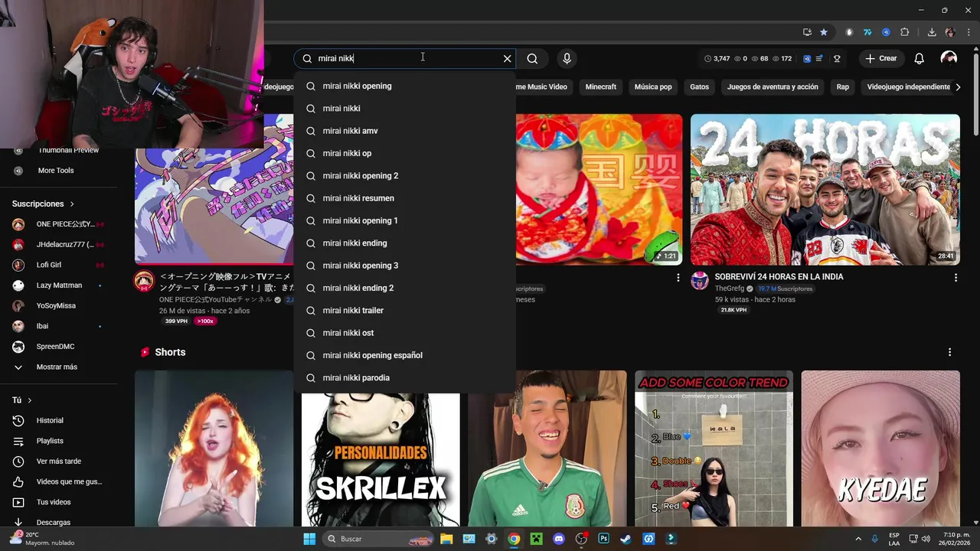The image size is (980, 551).
Task: Show hidden system tray icons chevron
Action: pyautogui.click(x=857, y=539)
